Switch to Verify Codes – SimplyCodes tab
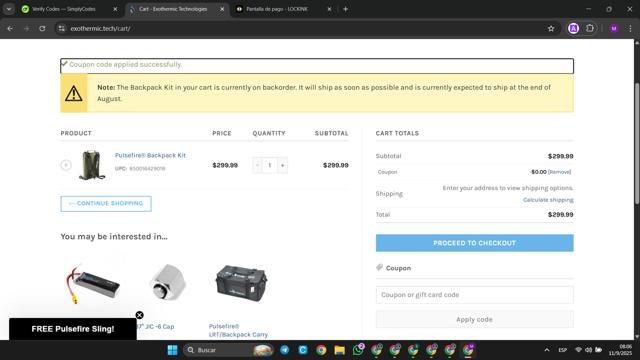Image resolution: width=640 pixels, height=360 pixels. click(x=64, y=9)
